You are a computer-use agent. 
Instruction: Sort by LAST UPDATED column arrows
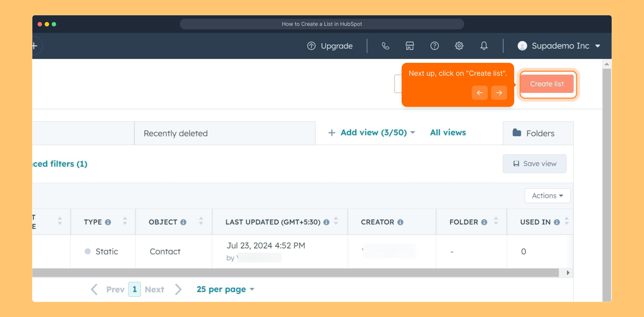336,221
